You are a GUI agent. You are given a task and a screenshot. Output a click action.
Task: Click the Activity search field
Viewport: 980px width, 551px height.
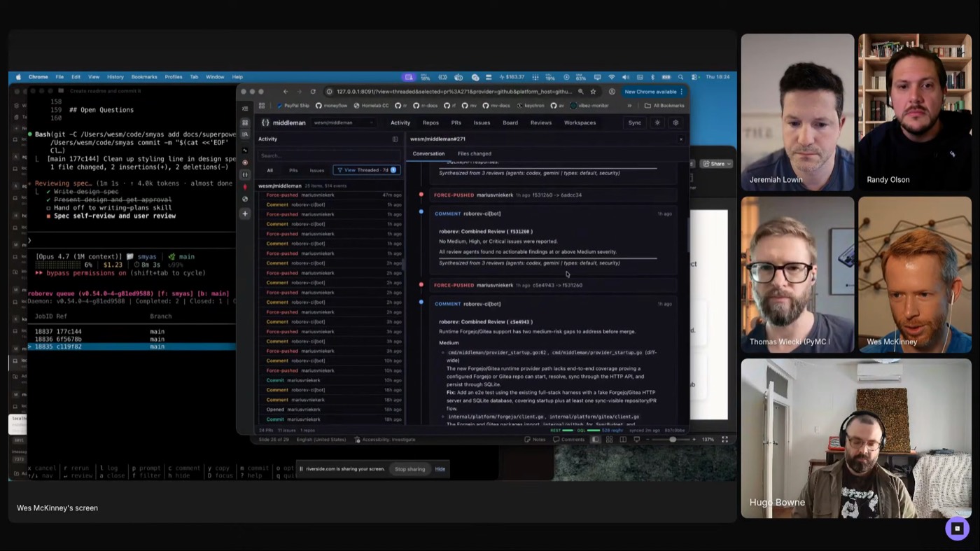[329, 155]
